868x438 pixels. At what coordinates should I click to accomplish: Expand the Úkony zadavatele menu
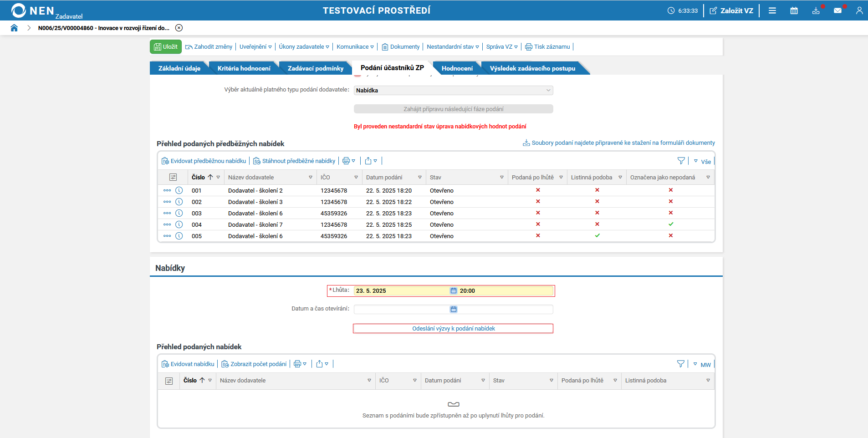click(x=304, y=47)
